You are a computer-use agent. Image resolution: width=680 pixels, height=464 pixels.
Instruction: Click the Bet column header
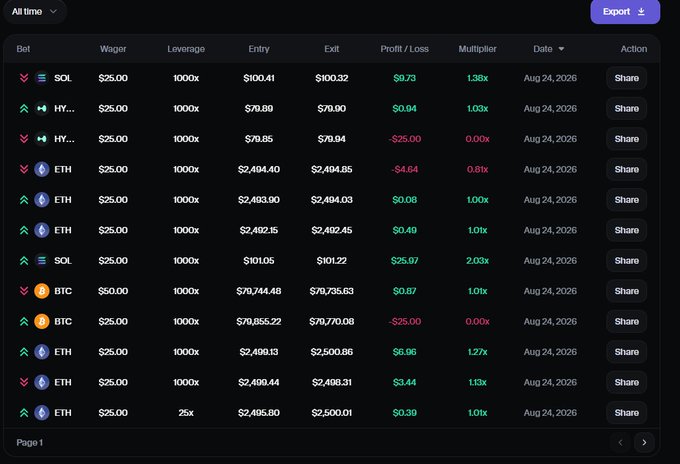point(23,49)
